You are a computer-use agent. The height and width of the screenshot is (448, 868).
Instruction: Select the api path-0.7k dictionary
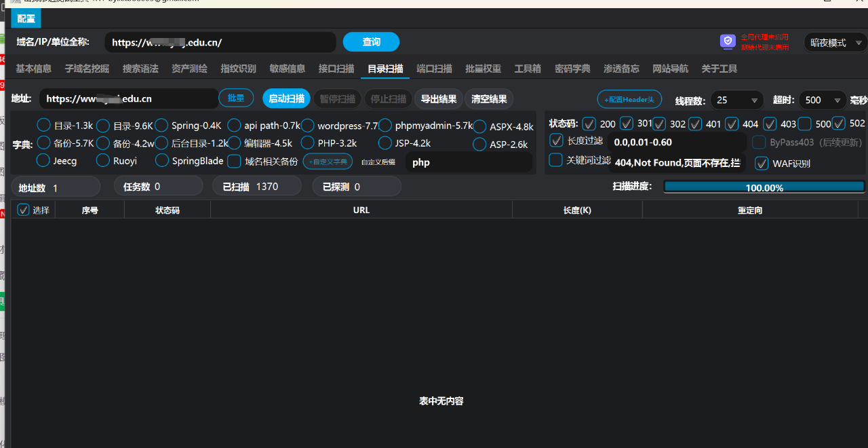[234, 126]
